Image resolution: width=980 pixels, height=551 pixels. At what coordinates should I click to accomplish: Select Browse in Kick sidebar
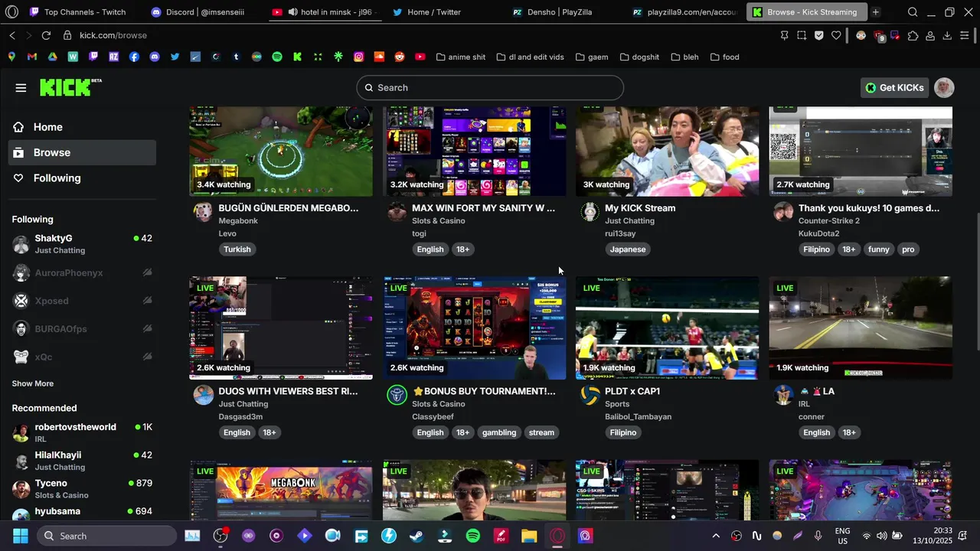point(82,152)
